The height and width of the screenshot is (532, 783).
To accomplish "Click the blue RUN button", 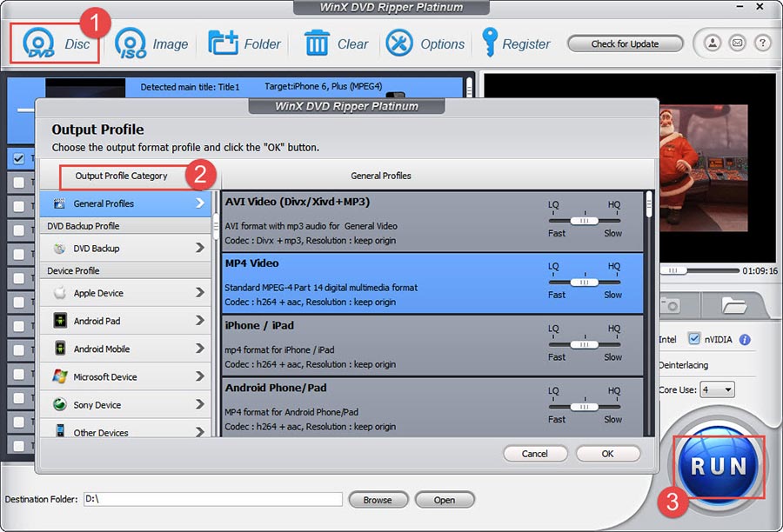I will point(719,466).
